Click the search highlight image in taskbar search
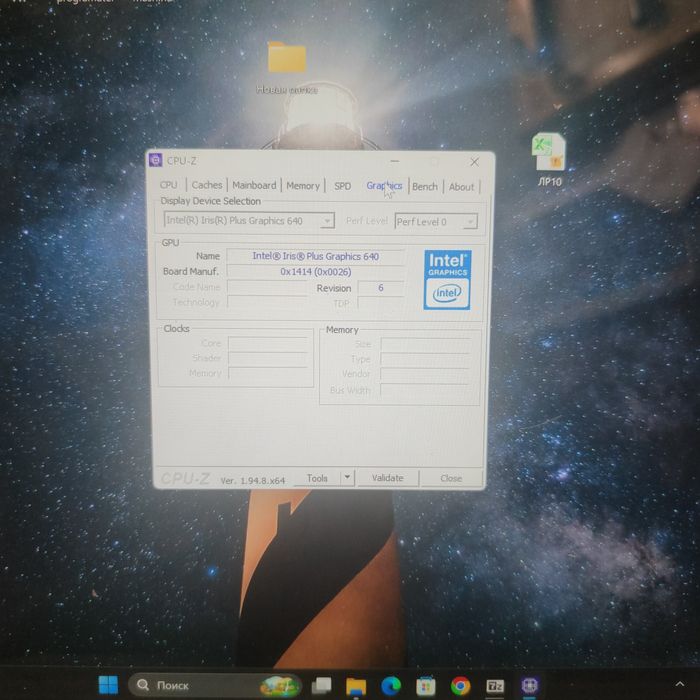The width and height of the screenshot is (700, 700). coord(280,685)
